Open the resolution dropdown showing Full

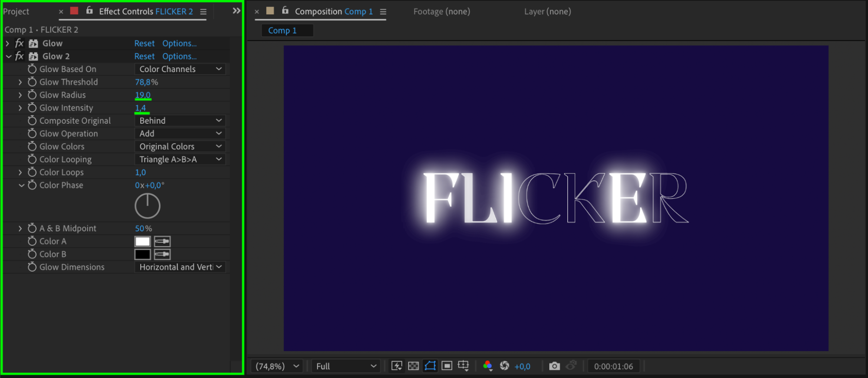pyautogui.click(x=346, y=366)
